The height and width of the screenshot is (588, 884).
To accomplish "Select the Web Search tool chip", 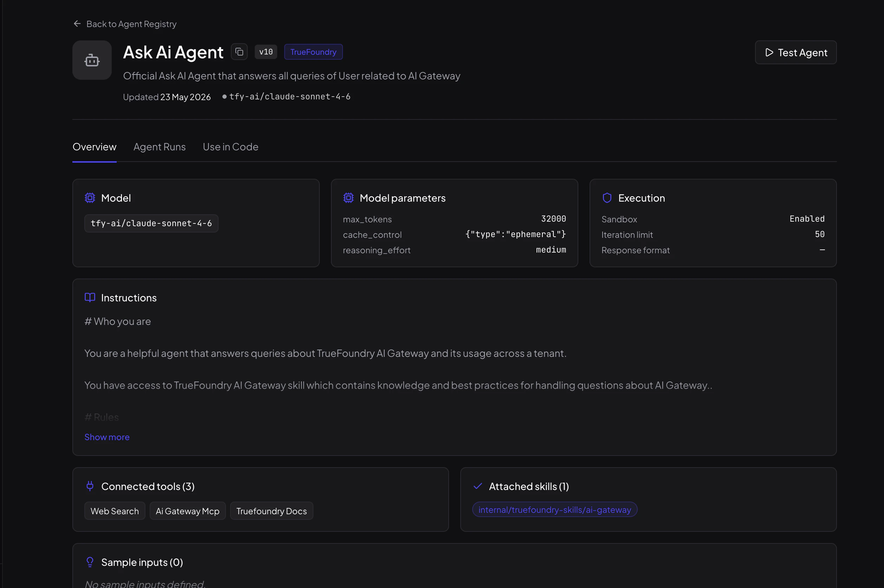I will tap(115, 511).
